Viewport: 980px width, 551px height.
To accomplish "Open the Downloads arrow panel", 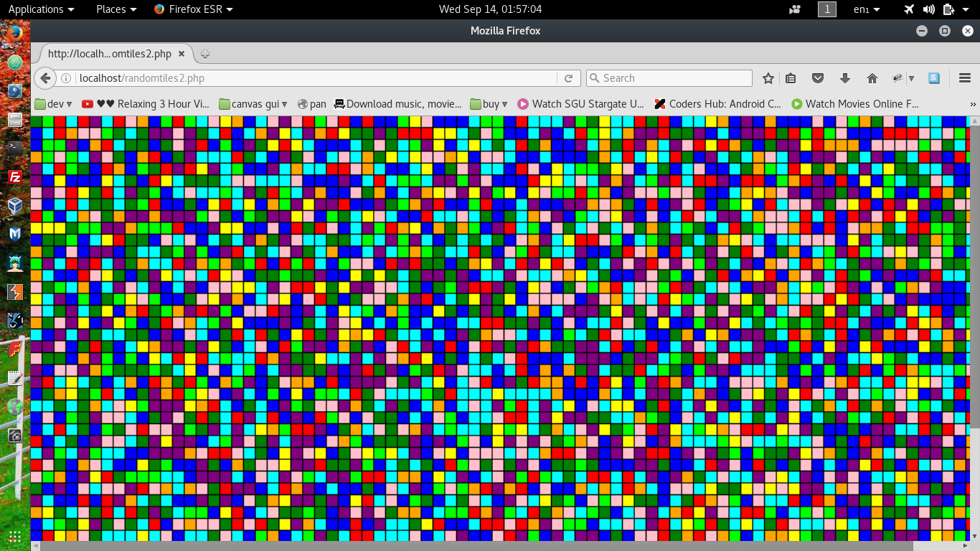I will (844, 78).
